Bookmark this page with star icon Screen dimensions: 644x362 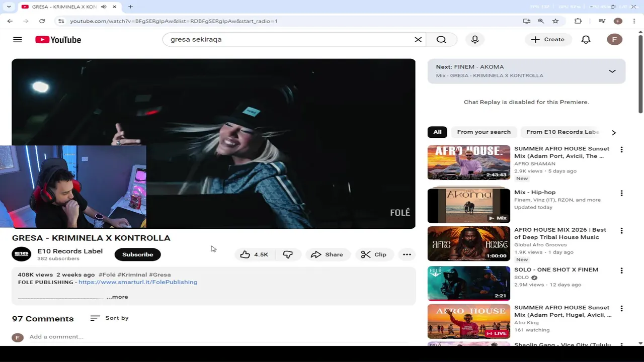(x=555, y=21)
